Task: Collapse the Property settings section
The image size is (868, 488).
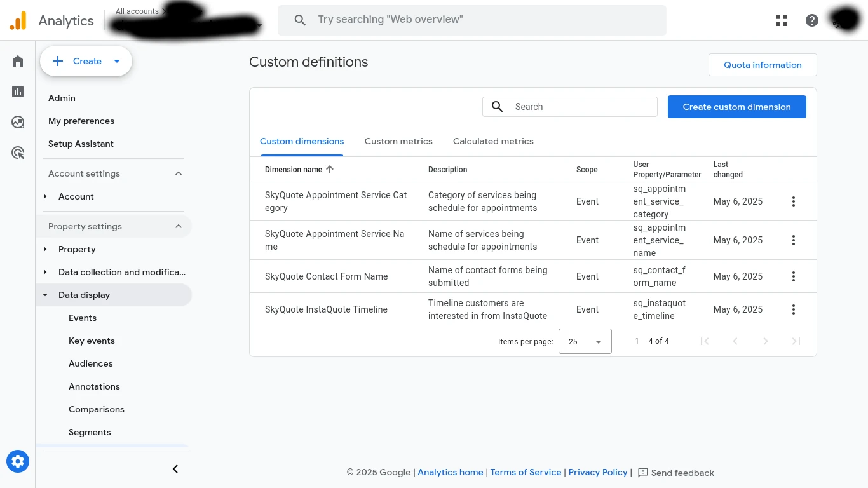Action: (x=179, y=226)
